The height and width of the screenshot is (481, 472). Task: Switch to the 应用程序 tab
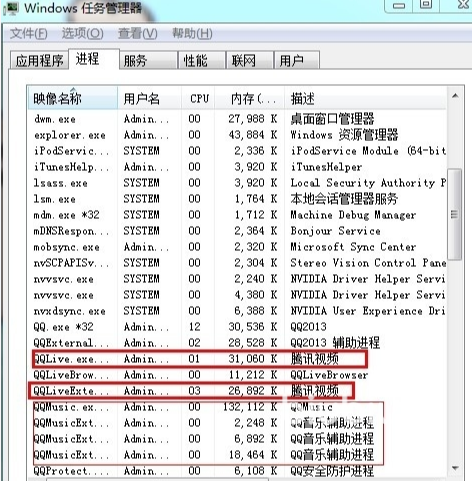(x=39, y=60)
